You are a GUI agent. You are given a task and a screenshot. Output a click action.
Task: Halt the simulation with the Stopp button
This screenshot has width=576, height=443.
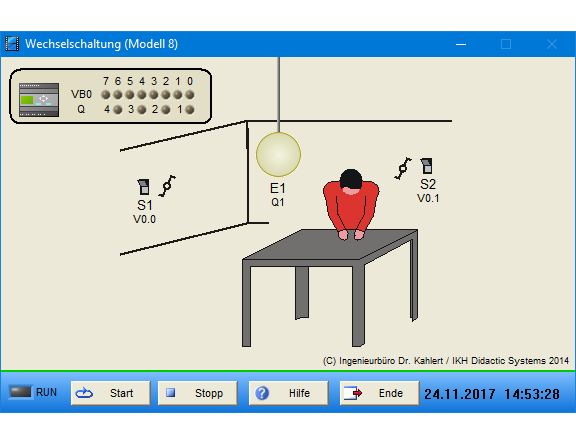(x=198, y=393)
